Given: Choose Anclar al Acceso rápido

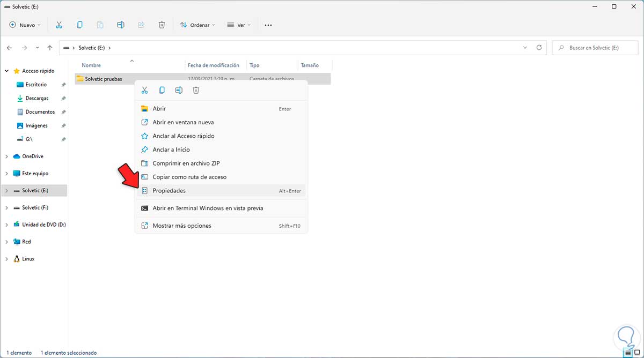Looking at the screenshot, I should click(x=221, y=136).
